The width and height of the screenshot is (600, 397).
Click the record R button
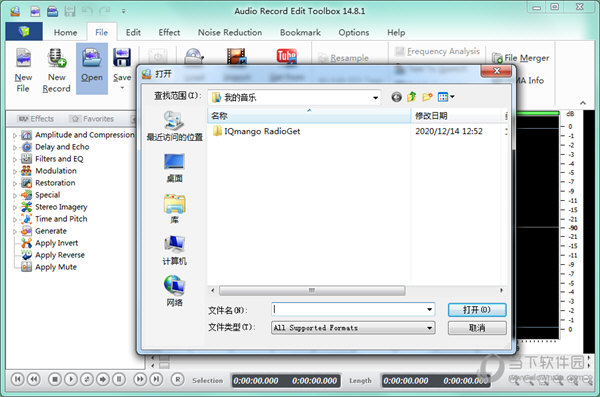[177, 379]
